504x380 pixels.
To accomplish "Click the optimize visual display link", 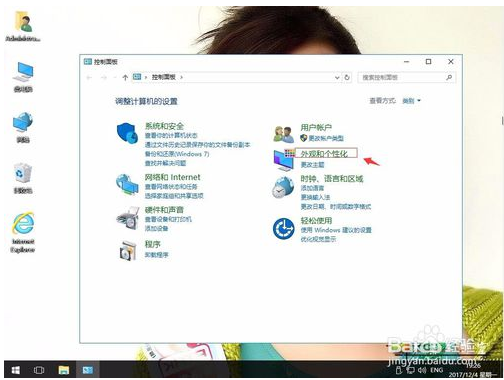I will click(x=318, y=239).
